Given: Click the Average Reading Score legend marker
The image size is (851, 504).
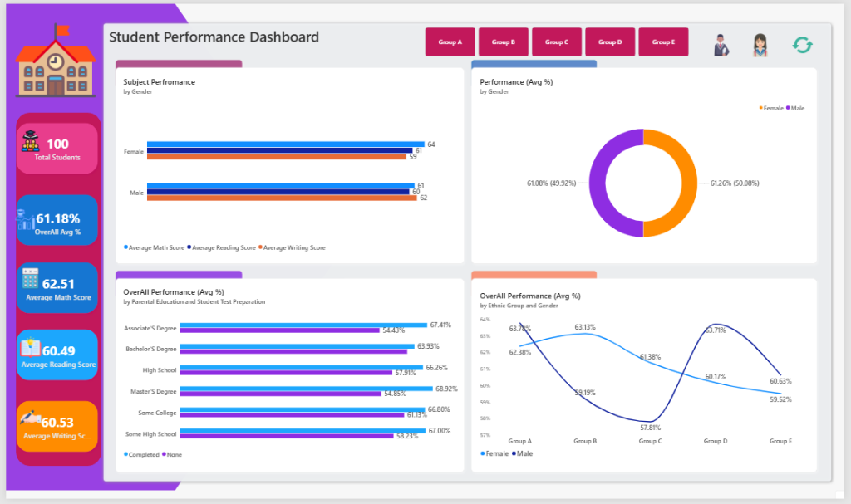Looking at the screenshot, I should tap(189, 247).
